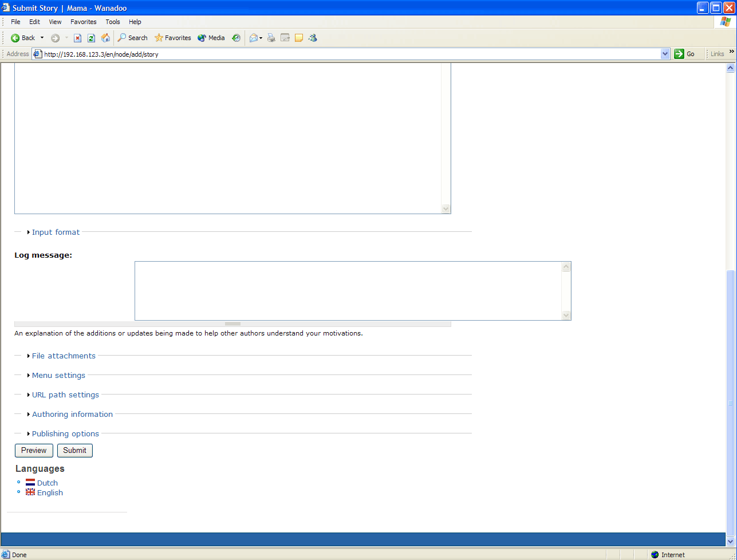737x560 pixels.
Task: Click the Submit button
Action: point(75,451)
